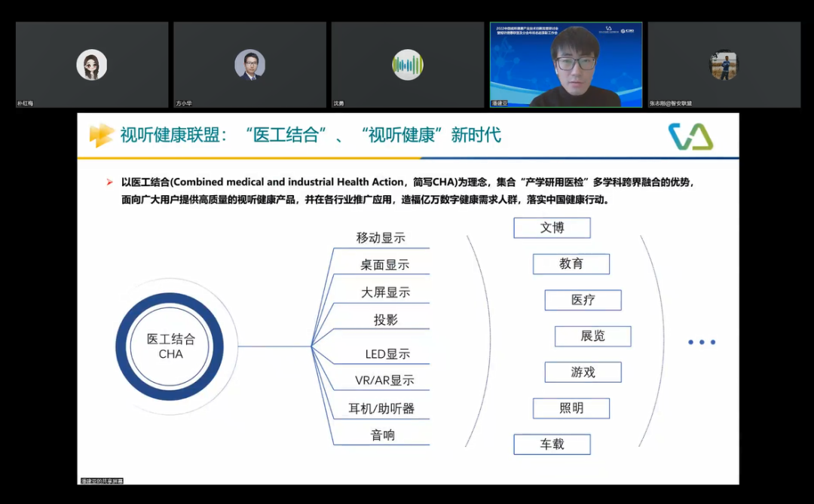Click the 耳机/助听器 branch label

tap(381, 409)
